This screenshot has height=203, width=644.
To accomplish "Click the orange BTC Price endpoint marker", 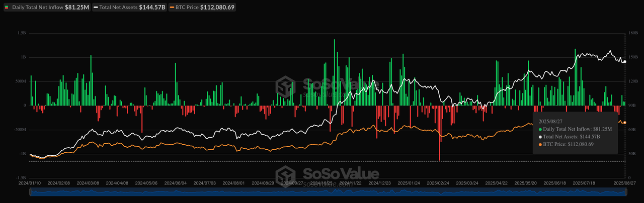I will tap(624, 123).
